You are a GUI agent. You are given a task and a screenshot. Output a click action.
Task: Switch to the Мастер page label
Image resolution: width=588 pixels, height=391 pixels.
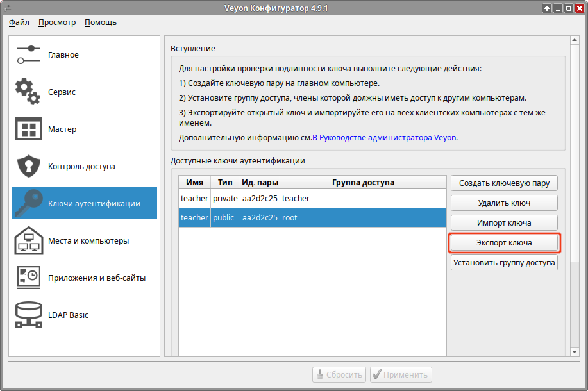coord(62,129)
